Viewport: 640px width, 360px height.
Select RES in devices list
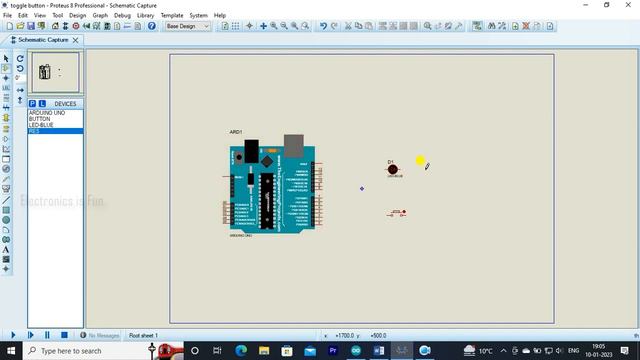pos(56,131)
